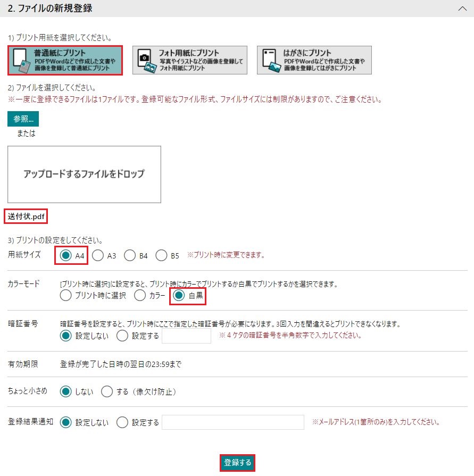Select B5 paper size
The width and height of the screenshot is (474, 476).
point(162,256)
